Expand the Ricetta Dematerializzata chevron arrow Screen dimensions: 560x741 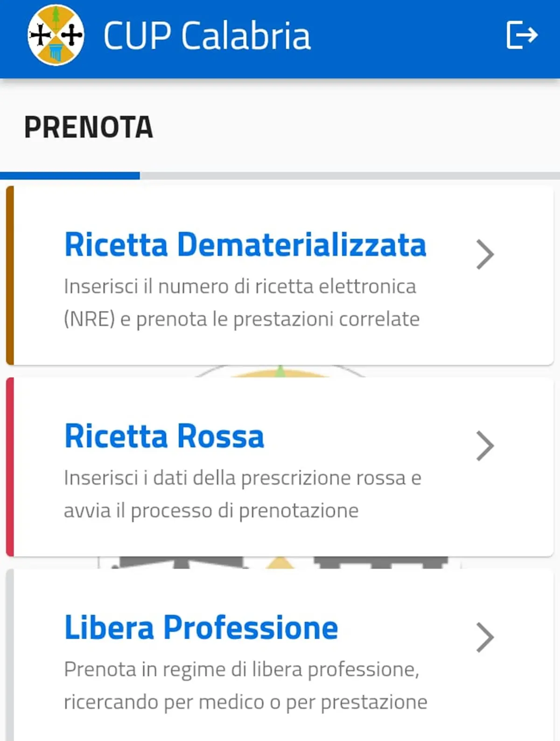[x=485, y=254]
